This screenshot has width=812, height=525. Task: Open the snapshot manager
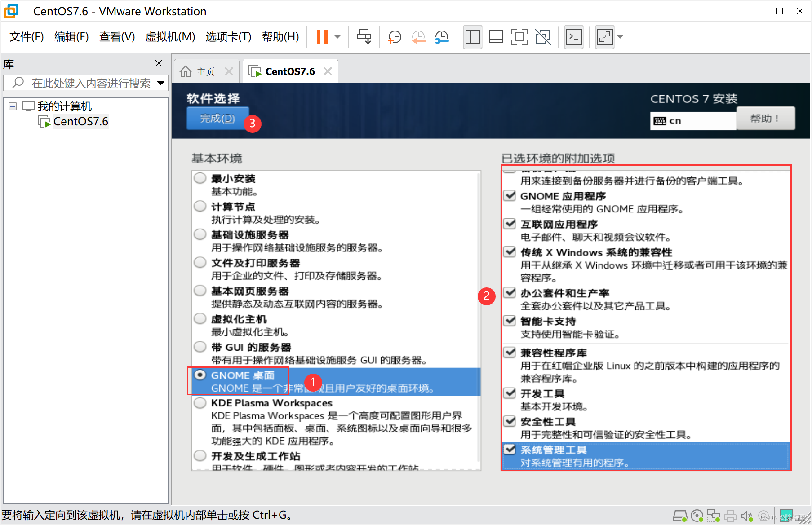click(x=442, y=37)
